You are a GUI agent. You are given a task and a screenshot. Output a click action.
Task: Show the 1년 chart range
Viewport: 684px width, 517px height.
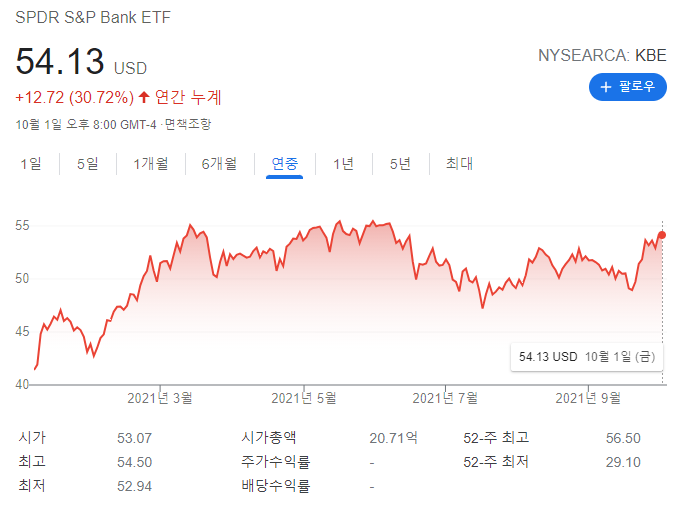pos(343,164)
